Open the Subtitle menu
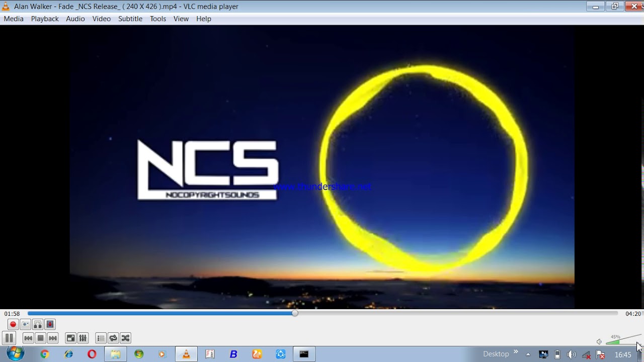 pyautogui.click(x=130, y=19)
